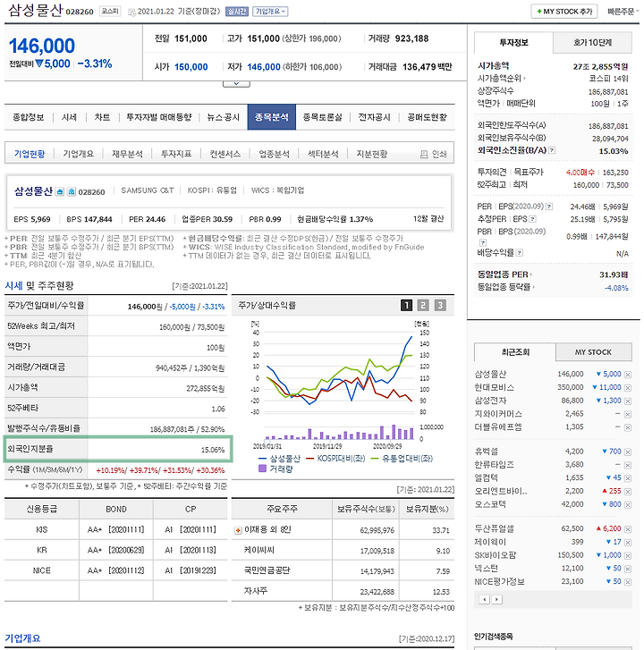Click help icon next to 배당수익률
This screenshot has width=644, height=650.
(520, 253)
